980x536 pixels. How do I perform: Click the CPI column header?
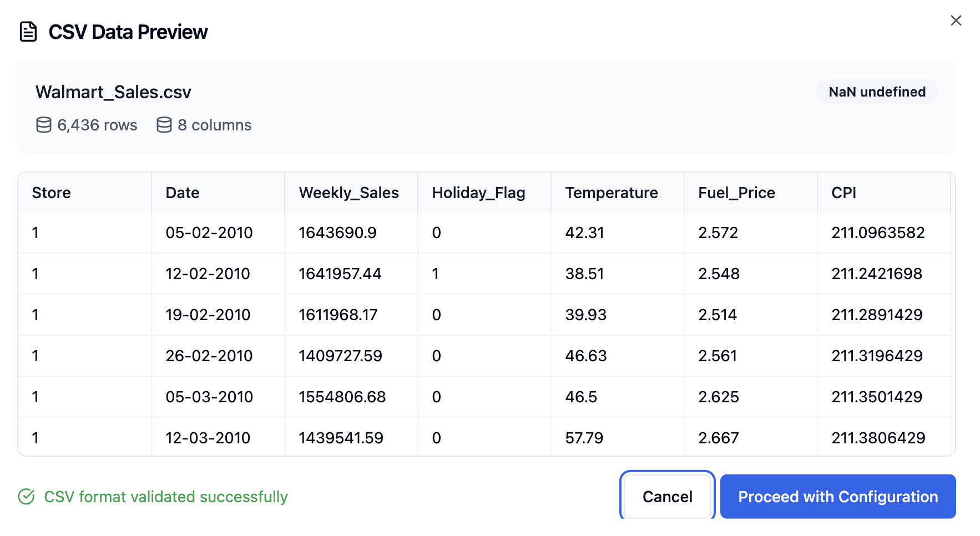tap(843, 193)
